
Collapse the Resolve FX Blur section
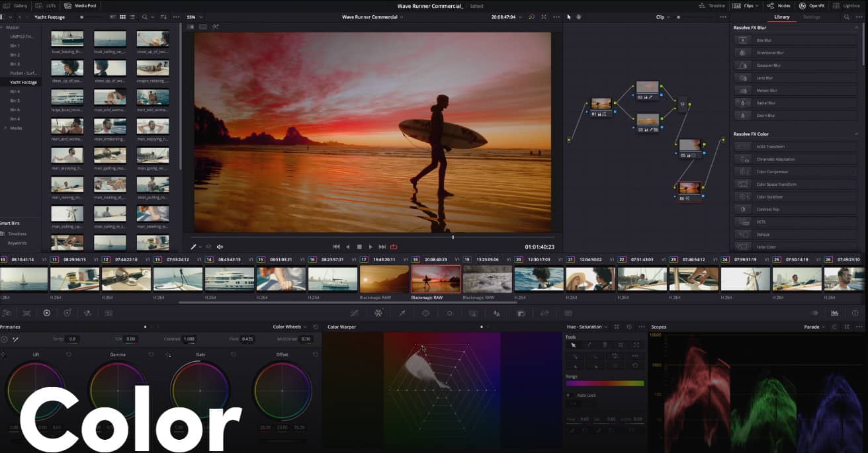click(x=857, y=28)
